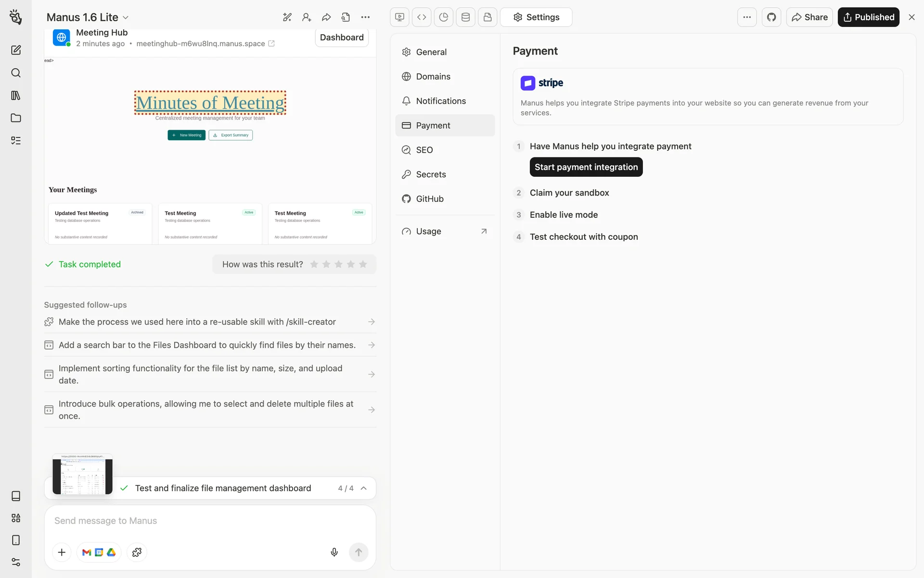Open the database panel icon
This screenshot has width=924, height=578.
click(465, 17)
